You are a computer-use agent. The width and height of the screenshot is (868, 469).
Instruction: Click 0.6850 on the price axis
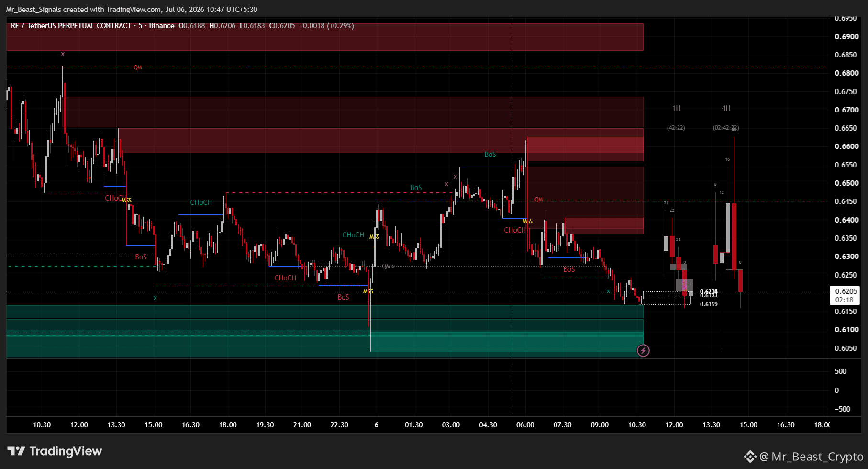tap(846, 55)
